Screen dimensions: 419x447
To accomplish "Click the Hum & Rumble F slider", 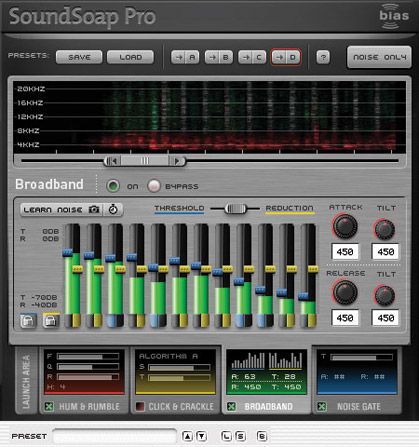I will click(88, 357).
